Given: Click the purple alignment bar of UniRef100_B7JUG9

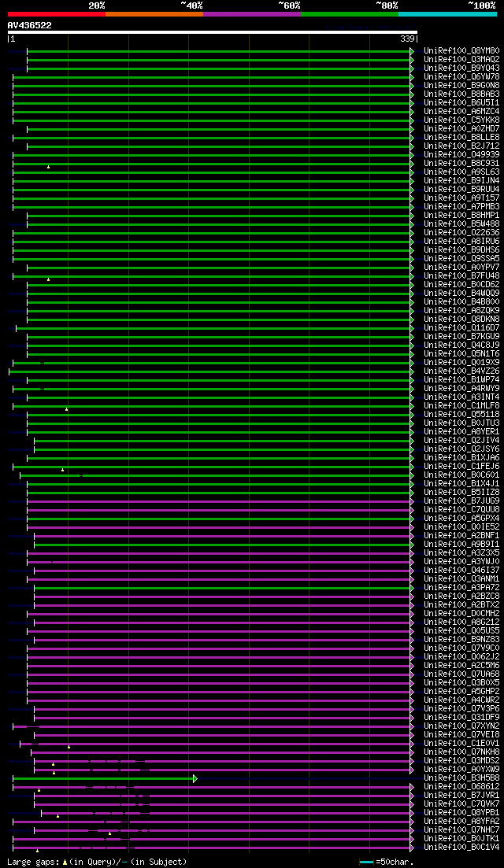Looking at the screenshot, I should (218, 501).
